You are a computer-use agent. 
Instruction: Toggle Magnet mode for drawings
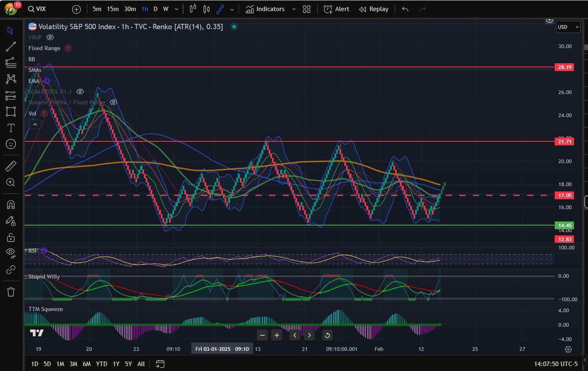pos(11,205)
